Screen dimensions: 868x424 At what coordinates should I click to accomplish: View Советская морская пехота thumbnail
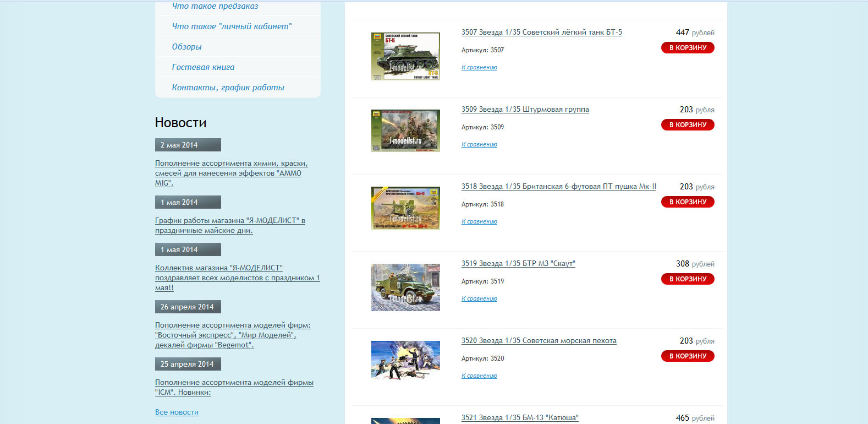click(x=405, y=360)
